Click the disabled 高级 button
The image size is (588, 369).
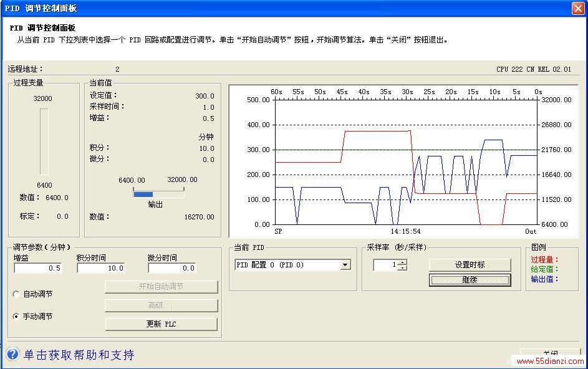click(x=161, y=305)
